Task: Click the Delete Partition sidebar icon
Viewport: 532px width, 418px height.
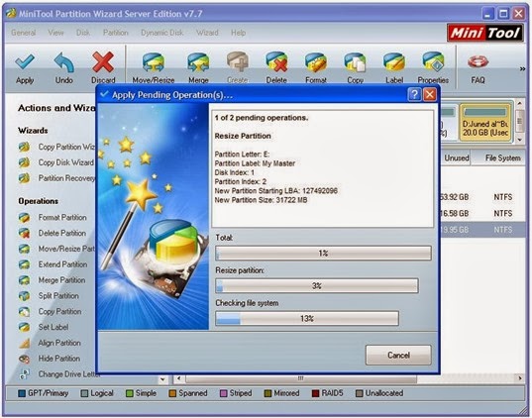Action: click(24, 233)
